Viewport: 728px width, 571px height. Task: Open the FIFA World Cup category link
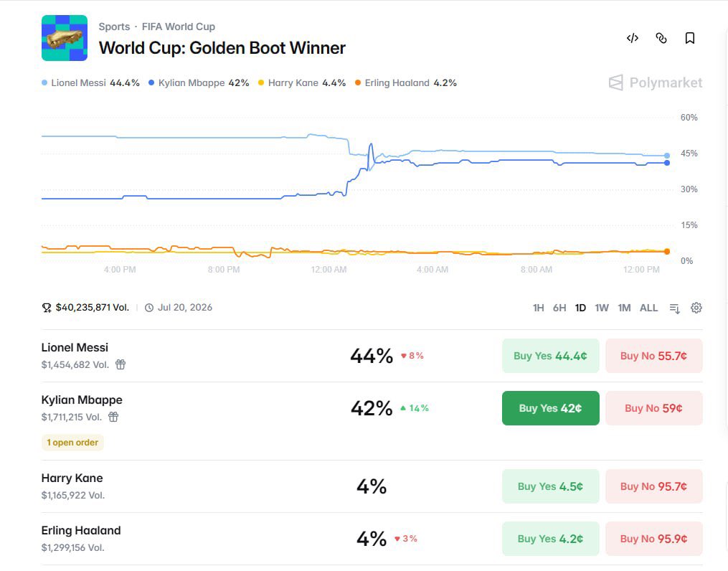pos(179,27)
